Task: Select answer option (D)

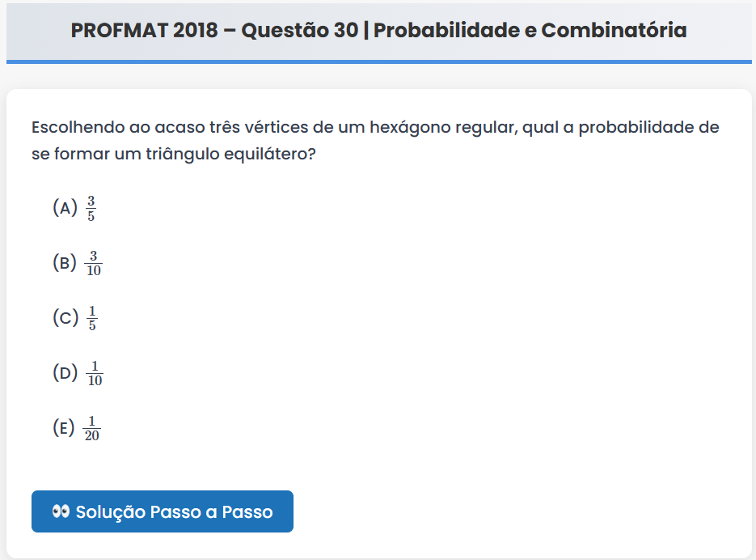Action: click(x=65, y=373)
